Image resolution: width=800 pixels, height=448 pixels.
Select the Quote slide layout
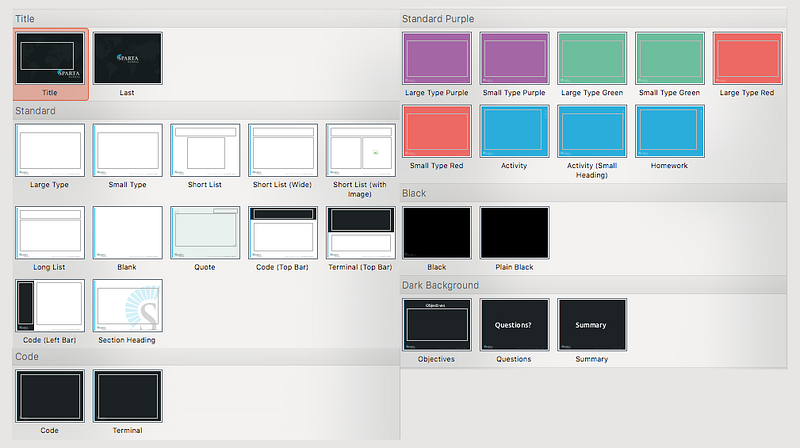click(x=205, y=233)
